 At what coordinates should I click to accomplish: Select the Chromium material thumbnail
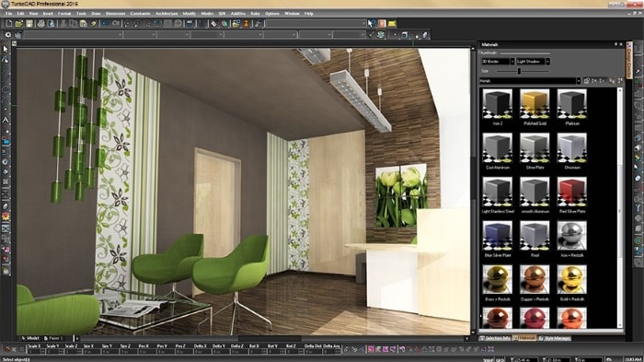pyautogui.click(x=571, y=147)
